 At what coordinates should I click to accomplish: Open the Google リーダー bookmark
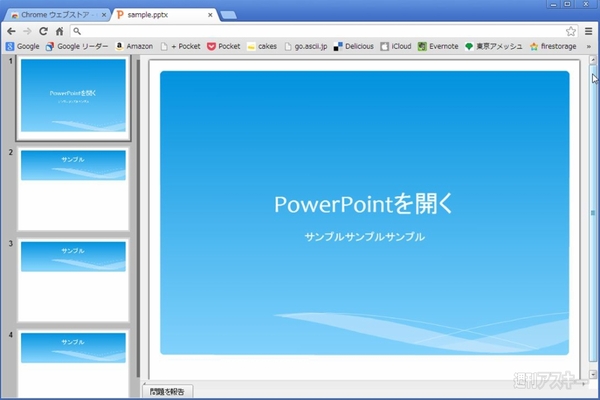point(77,46)
